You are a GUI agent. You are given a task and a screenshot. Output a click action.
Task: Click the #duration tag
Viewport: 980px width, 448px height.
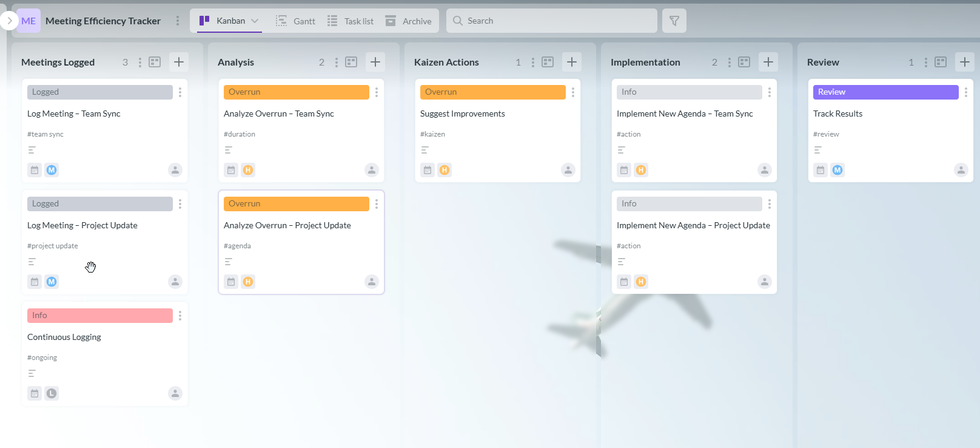(240, 134)
